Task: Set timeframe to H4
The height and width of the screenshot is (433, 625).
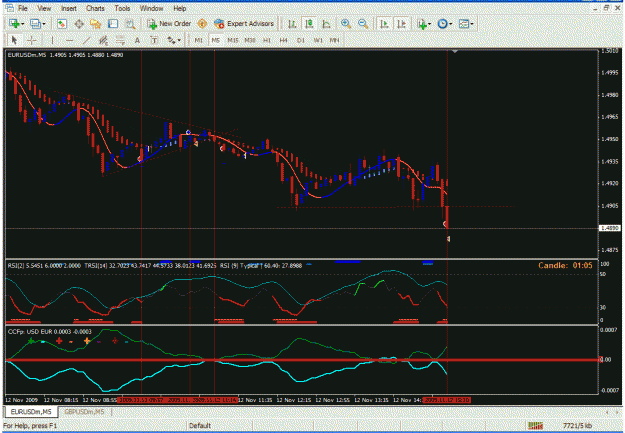Action: tap(283, 40)
